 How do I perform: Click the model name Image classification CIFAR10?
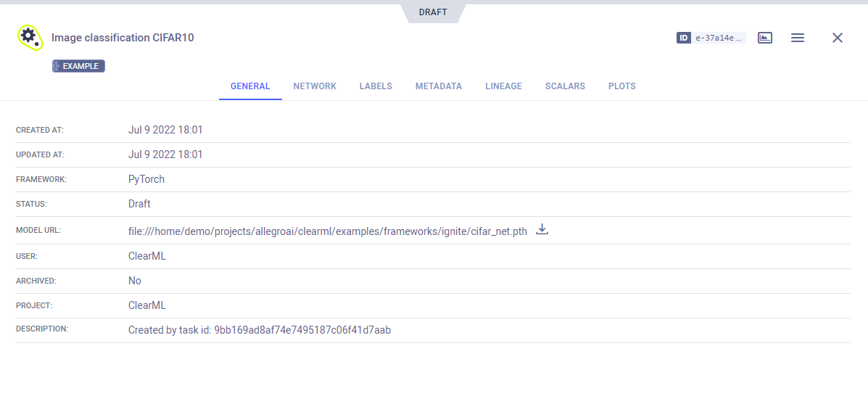click(123, 38)
